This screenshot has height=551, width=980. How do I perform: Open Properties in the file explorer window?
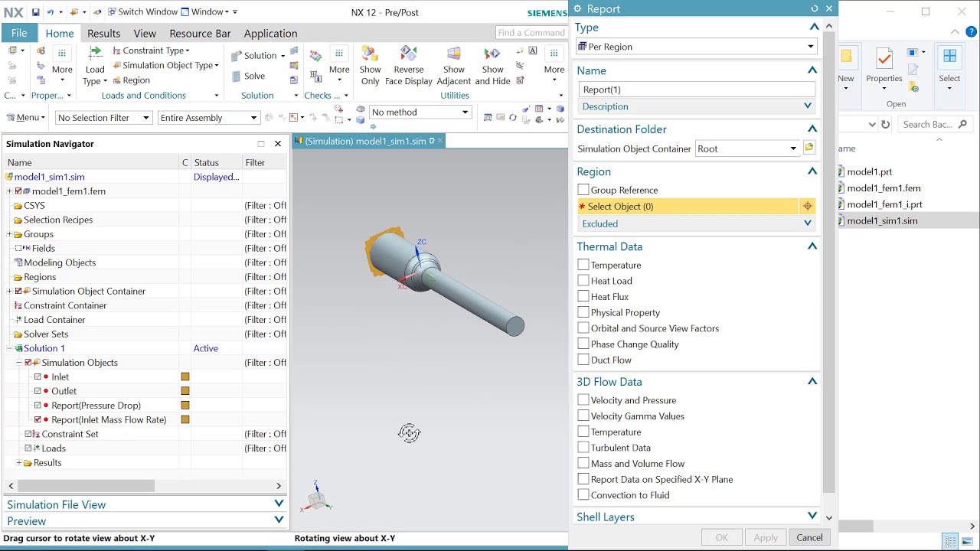pos(884,66)
